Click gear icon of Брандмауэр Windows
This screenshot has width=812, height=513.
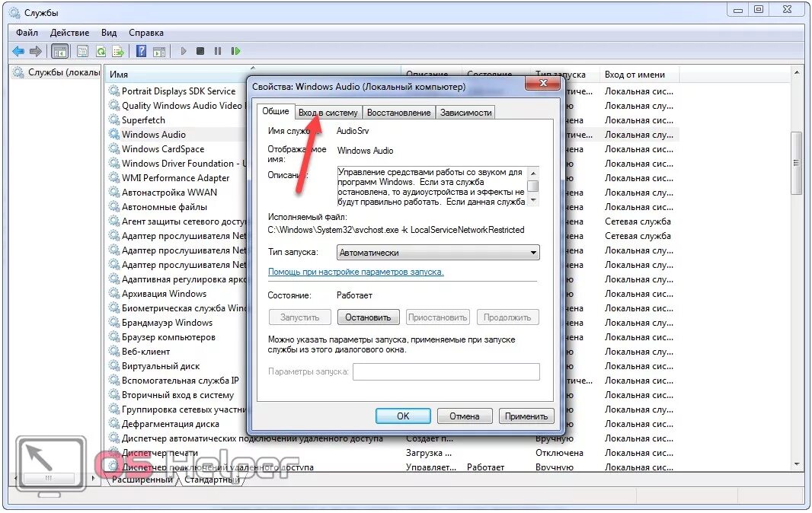point(114,323)
